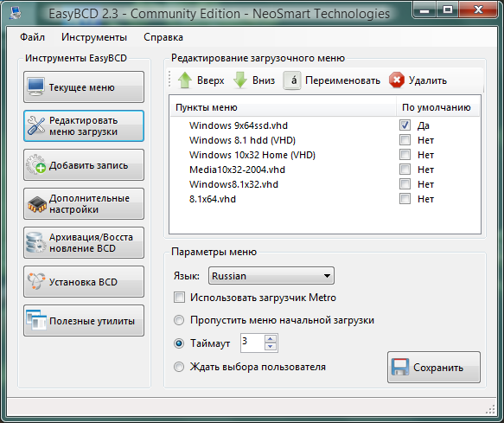Select the Windows 8.1 hdd (VHD) entry

[x=242, y=140]
